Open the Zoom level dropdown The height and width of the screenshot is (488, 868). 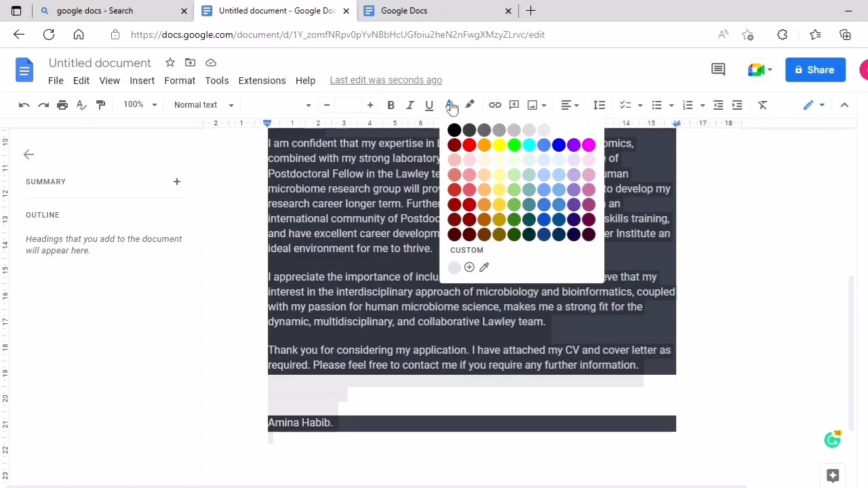click(x=140, y=104)
